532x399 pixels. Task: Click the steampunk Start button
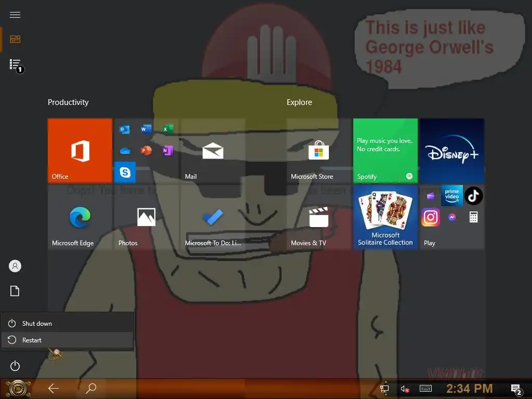[x=18, y=389]
